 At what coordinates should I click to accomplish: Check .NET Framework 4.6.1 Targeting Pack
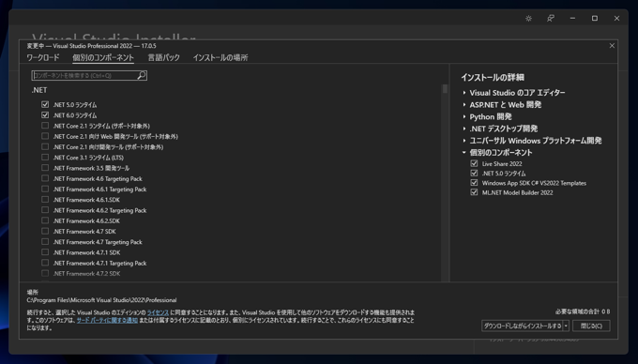point(45,190)
